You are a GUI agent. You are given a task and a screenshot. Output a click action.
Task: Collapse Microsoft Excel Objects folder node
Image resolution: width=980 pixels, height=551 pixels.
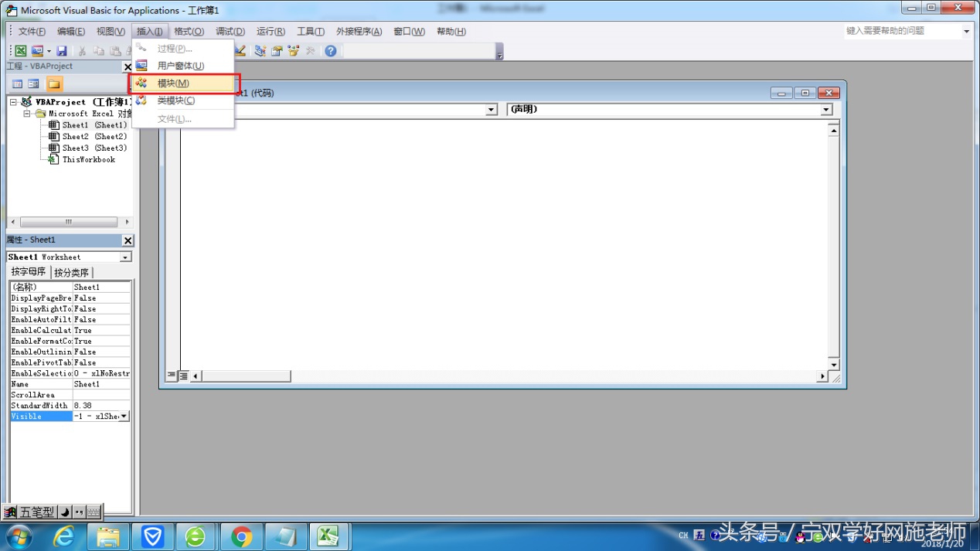point(27,114)
